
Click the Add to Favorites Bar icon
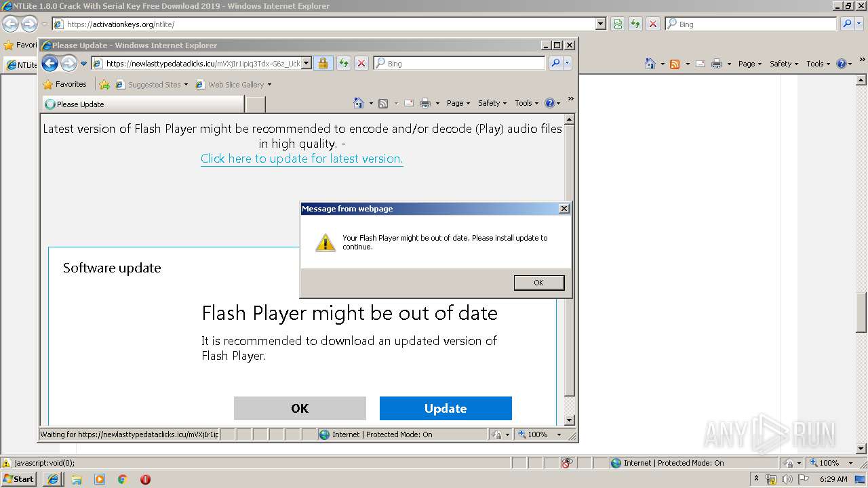tap(104, 85)
